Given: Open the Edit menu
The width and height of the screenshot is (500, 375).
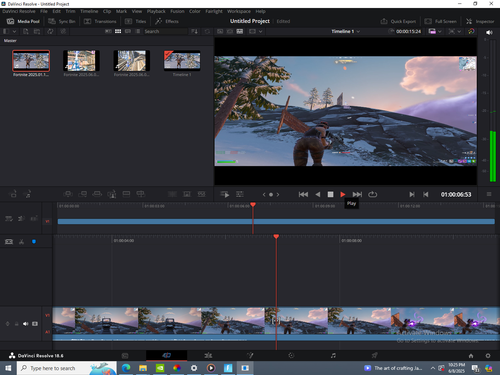Looking at the screenshot, I should (57, 11).
